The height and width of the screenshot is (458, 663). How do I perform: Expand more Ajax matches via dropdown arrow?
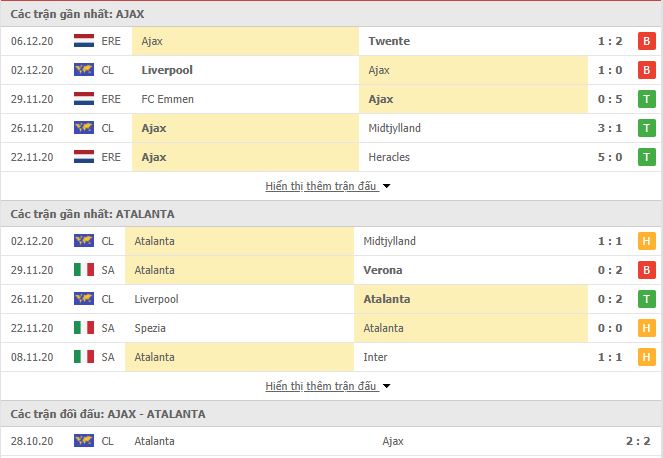click(386, 186)
